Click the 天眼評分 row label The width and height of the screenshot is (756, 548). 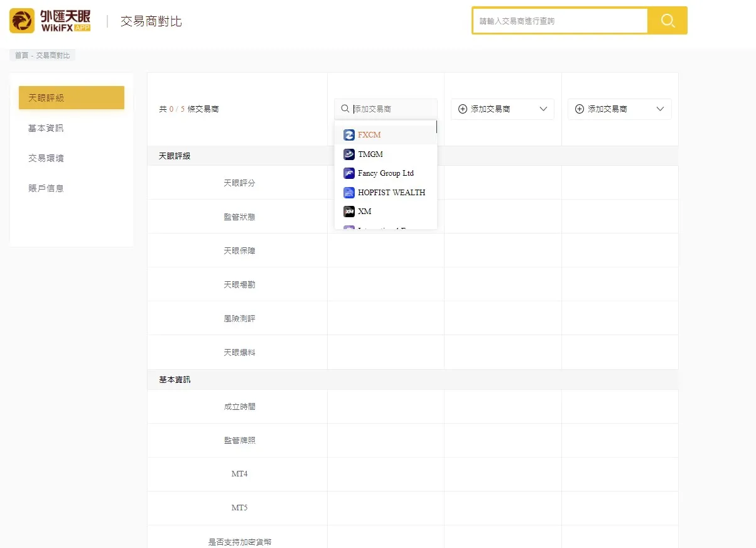(239, 183)
